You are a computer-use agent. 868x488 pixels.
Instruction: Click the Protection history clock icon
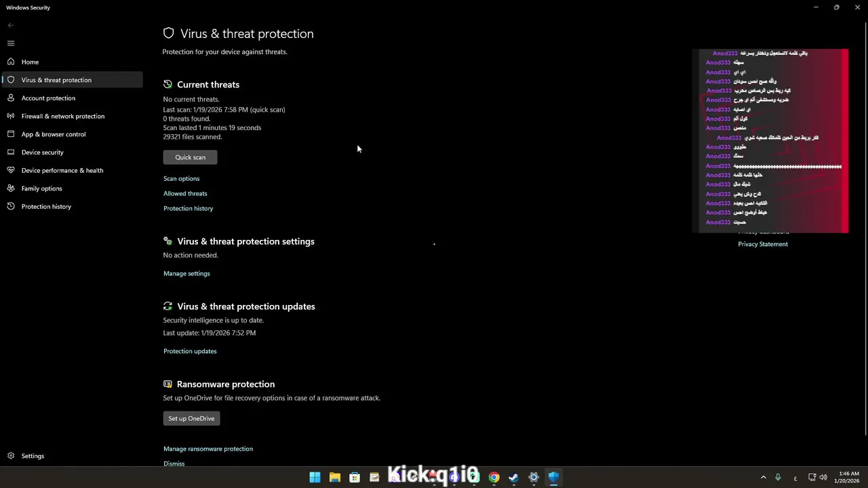click(11, 207)
